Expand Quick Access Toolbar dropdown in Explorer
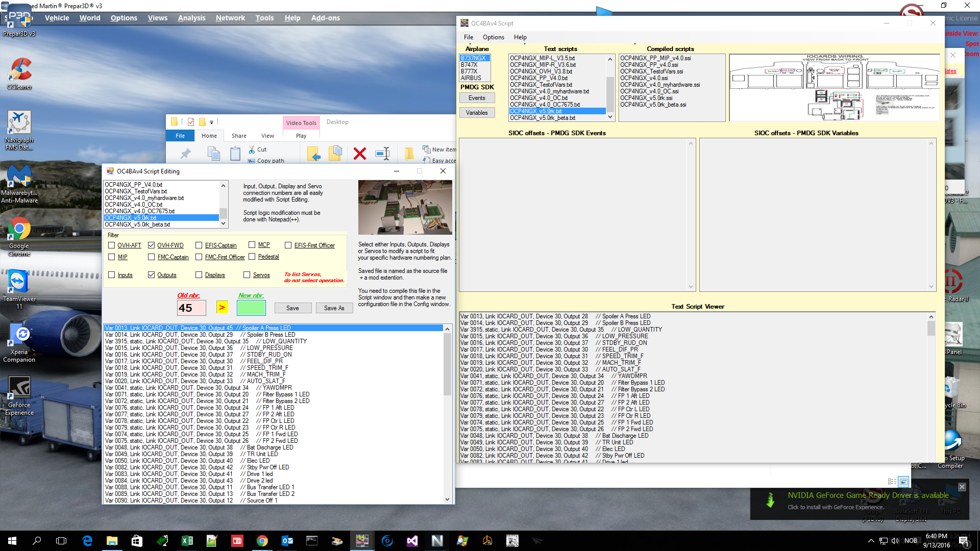This screenshot has width=980, height=551. click(211, 122)
